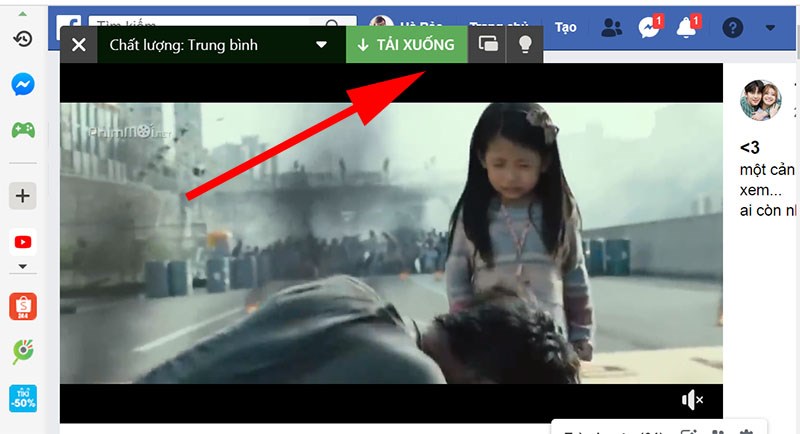Image resolution: width=800 pixels, height=434 pixels.
Task: Open the poster's profile picture
Action: tap(761, 100)
